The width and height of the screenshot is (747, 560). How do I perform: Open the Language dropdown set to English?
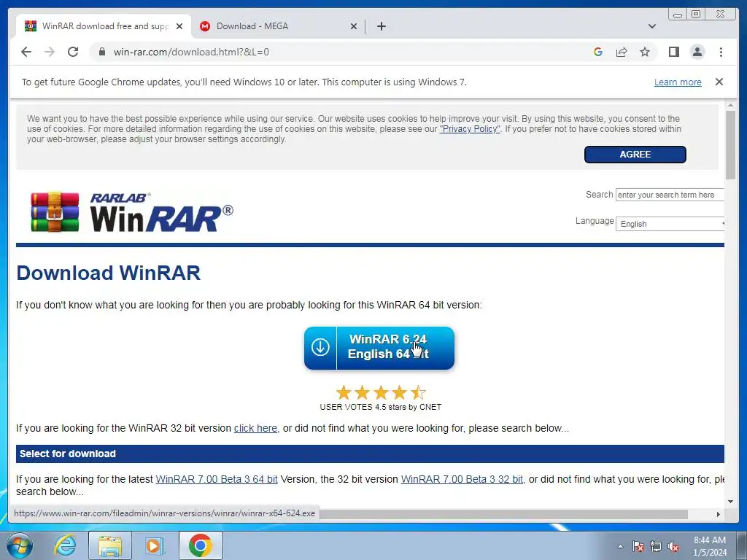click(670, 224)
